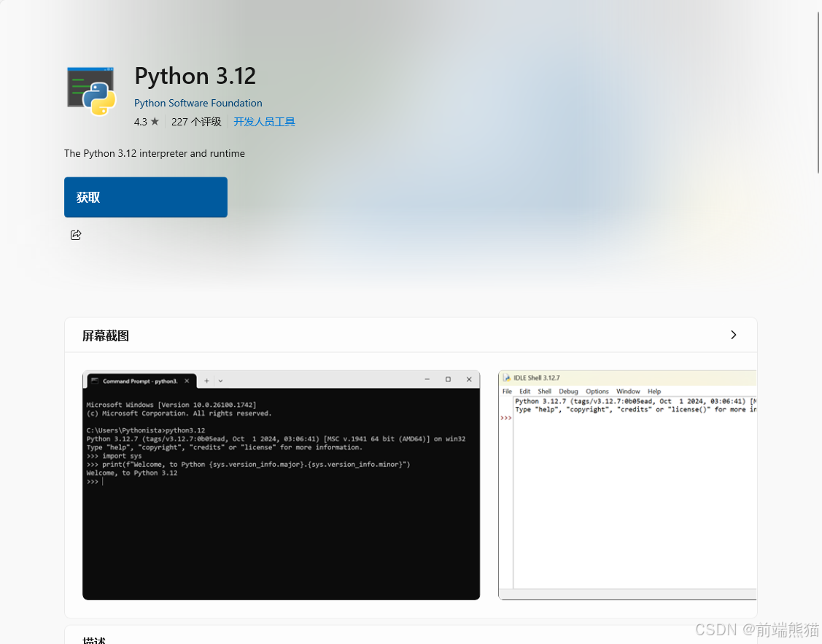Click the star icon beside the 4.3 rating
This screenshot has width=822, height=644.
(155, 122)
